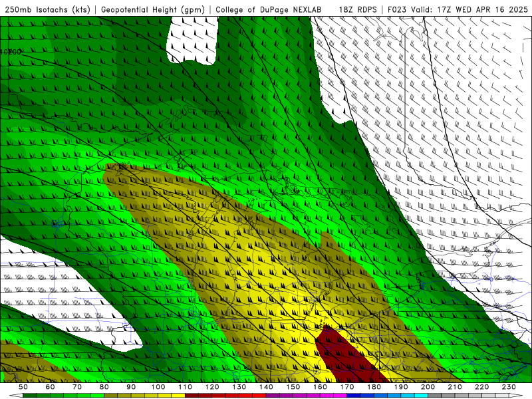Click the '170' legend value

347,387
